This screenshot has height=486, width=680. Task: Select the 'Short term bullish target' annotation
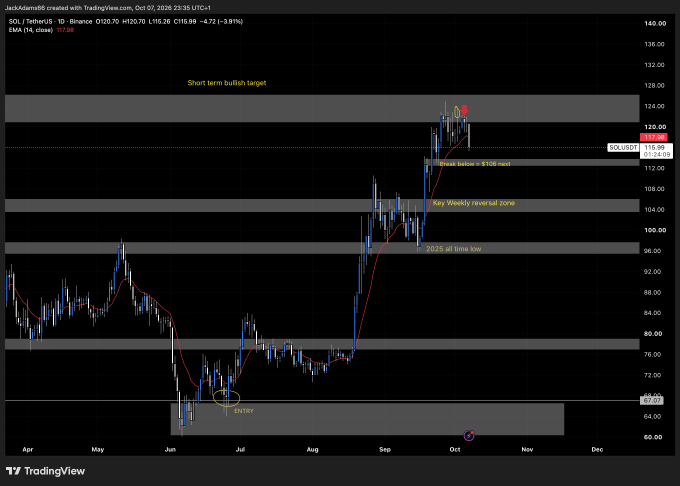[227, 83]
